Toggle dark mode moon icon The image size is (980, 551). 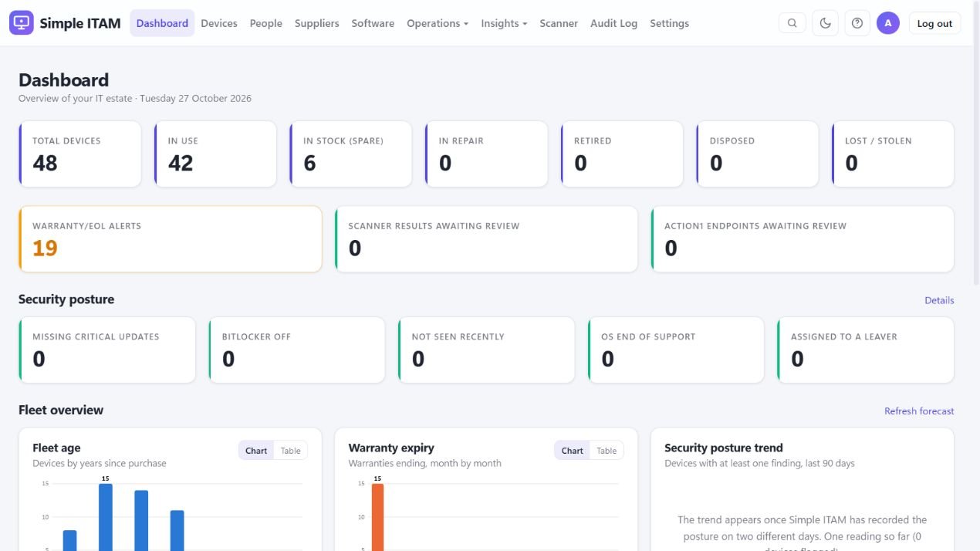[x=825, y=23]
